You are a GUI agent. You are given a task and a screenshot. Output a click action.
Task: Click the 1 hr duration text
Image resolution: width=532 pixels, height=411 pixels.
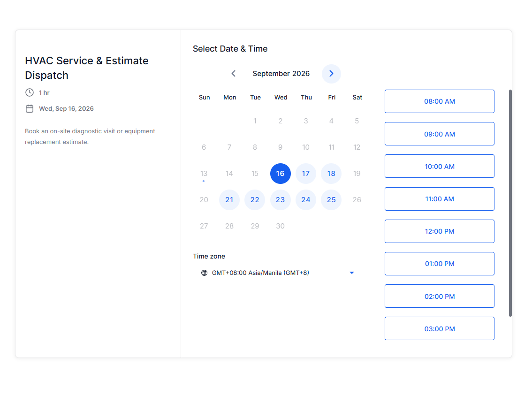pyautogui.click(x=44, y=92)
